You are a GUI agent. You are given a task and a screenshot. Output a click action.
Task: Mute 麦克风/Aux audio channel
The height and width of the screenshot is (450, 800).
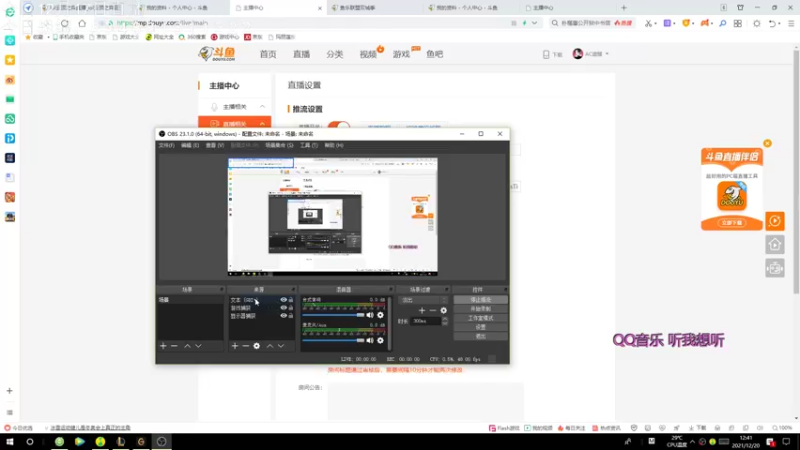pyautogui.click(x=370, y=340)
